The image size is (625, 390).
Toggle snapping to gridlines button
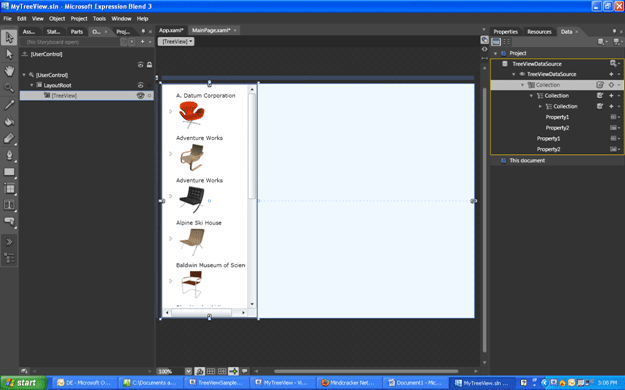(222, 371)
